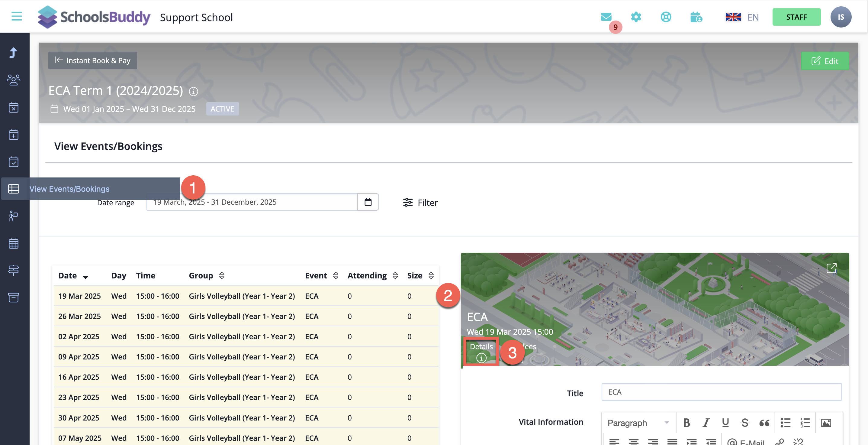Click the ECA event banner image
Screen dimensions: 868x445
coord(655,309)
